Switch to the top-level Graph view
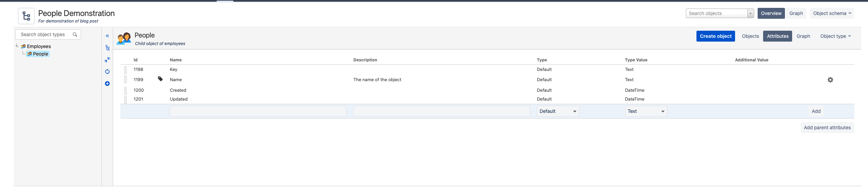The width and height of the screenshot is (868, 192). click(796, 13)
